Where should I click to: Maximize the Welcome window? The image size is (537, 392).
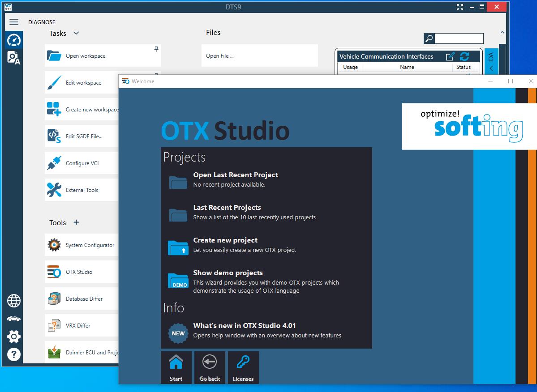point(511,81)
